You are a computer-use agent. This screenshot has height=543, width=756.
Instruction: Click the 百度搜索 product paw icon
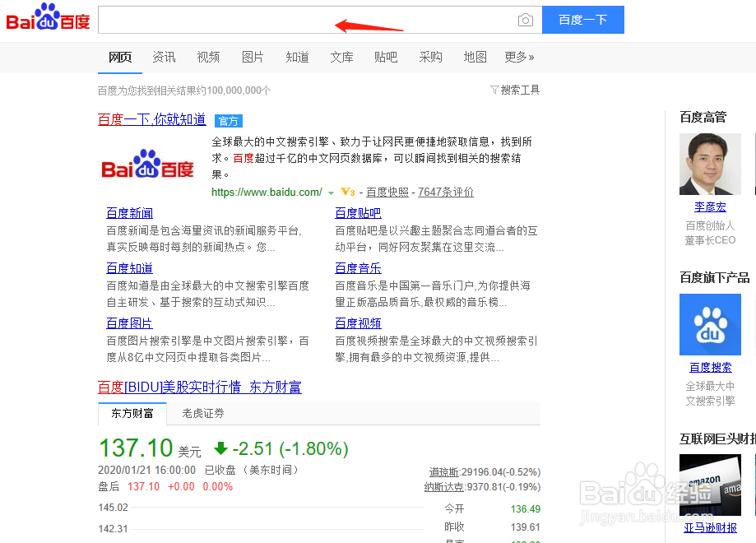point(710,324)
